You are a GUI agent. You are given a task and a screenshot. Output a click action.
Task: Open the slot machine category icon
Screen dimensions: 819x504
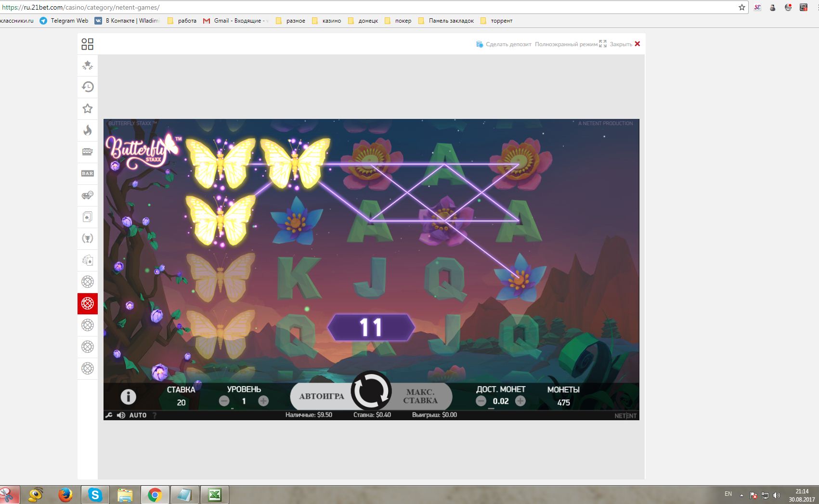88,152
